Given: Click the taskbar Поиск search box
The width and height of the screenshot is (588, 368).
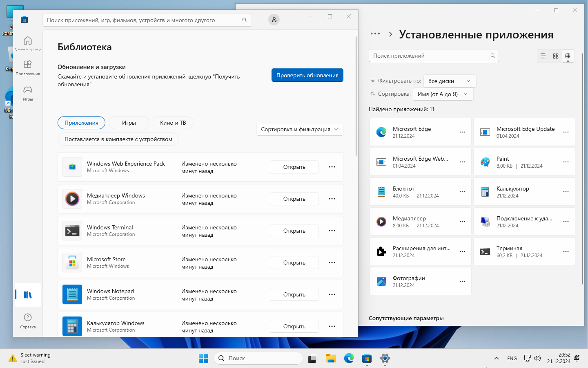Looking at the screenshot, I should point(258,358).
